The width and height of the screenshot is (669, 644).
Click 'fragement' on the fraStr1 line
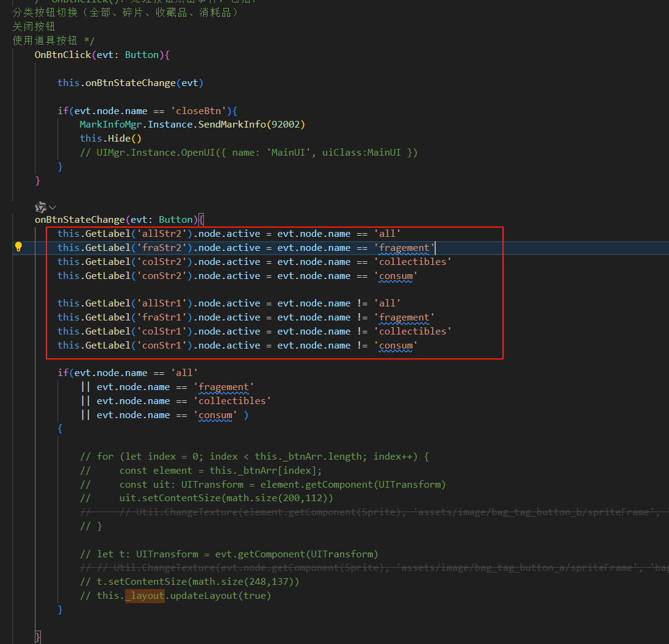click(404, 317)
